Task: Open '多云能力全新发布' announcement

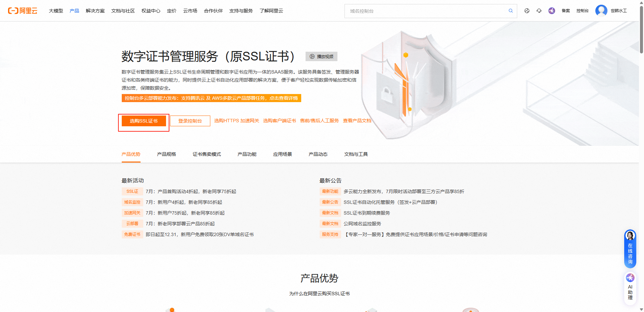Action: pos(404,191)
